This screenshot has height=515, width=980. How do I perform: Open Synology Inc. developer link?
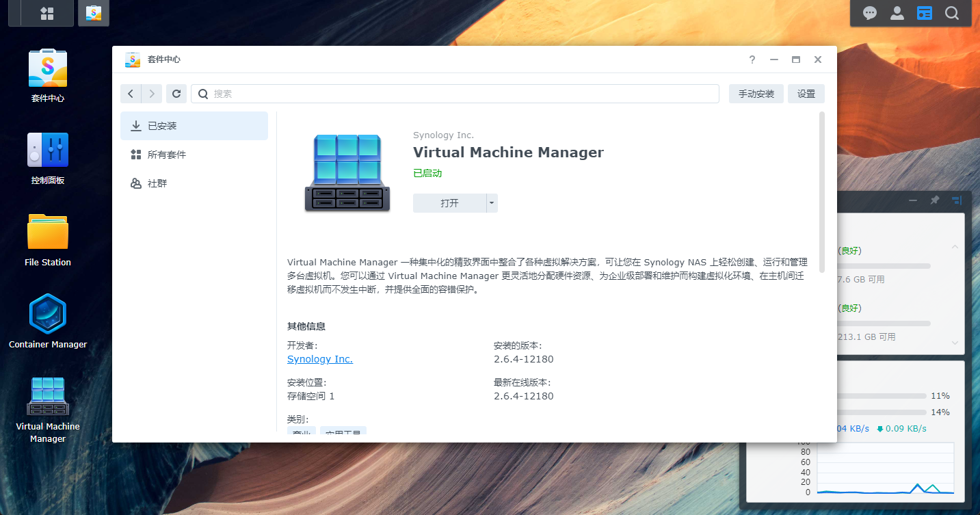click(320, 359)
